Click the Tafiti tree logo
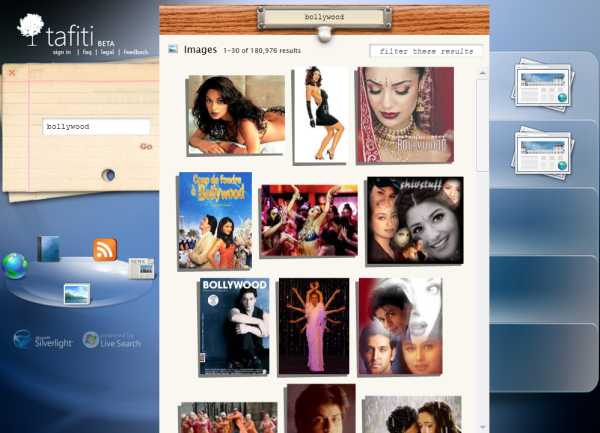 pos(31,30)
